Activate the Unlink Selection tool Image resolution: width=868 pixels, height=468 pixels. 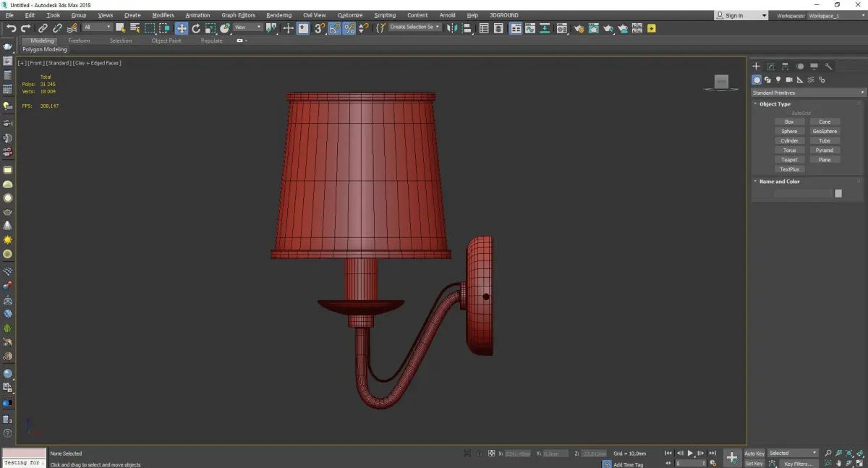(x=57, y=28)
